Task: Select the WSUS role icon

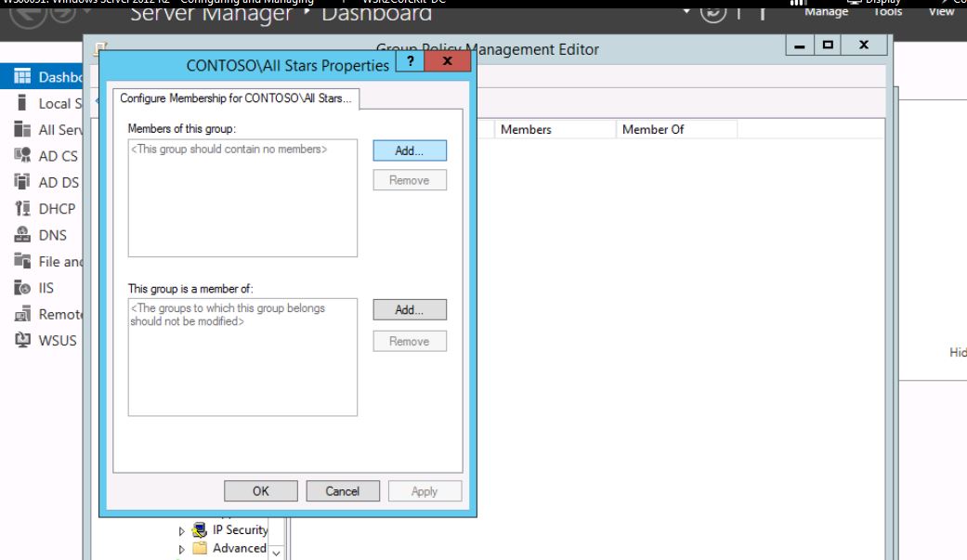Action: pyautogui.click(x=23, y=340)
